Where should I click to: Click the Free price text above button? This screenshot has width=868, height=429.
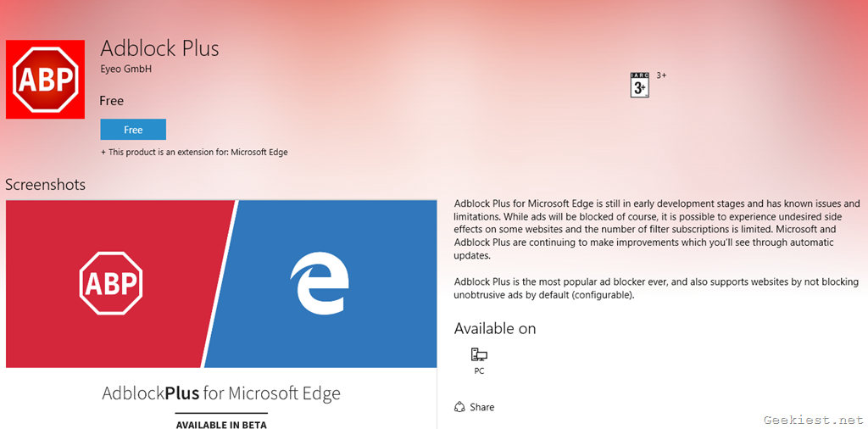tap(111, 101)
